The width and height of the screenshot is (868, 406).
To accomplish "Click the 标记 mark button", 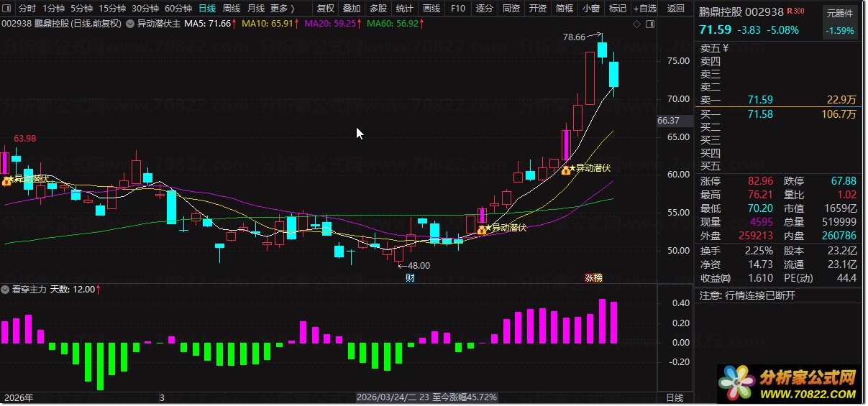I will (618, 9).
